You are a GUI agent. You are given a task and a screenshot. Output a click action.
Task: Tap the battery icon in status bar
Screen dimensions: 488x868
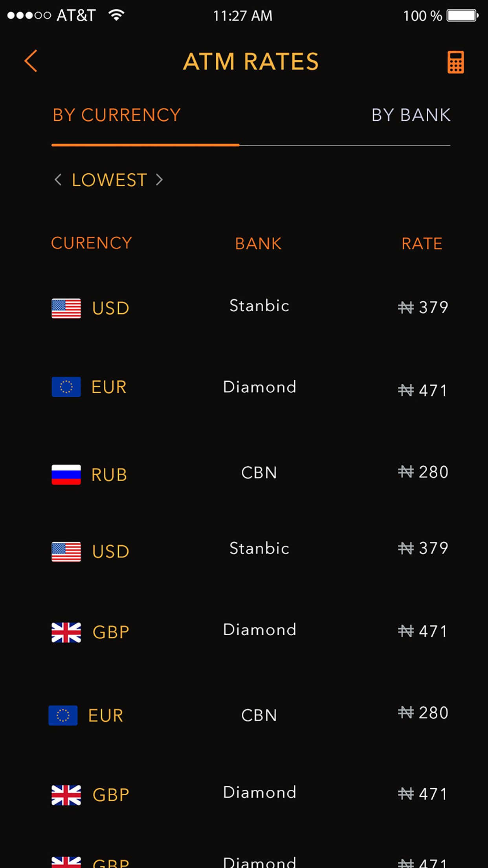click(462, 16)
